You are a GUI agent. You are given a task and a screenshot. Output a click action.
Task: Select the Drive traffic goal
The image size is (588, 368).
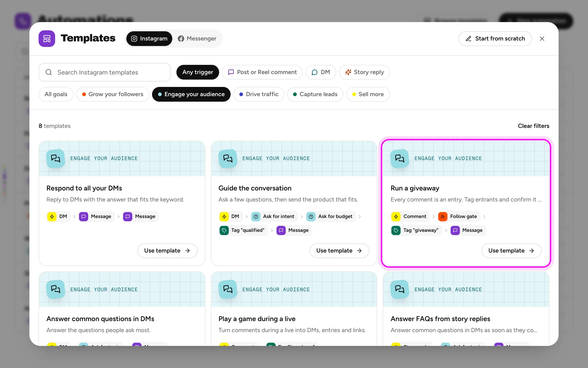pyautogui.click(x=259, y=94)
